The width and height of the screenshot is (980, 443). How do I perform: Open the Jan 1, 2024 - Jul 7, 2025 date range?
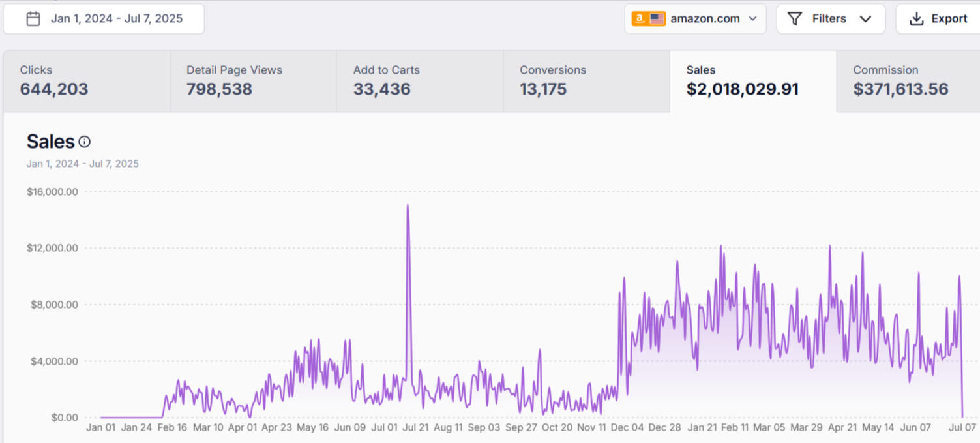pos(116,19)
